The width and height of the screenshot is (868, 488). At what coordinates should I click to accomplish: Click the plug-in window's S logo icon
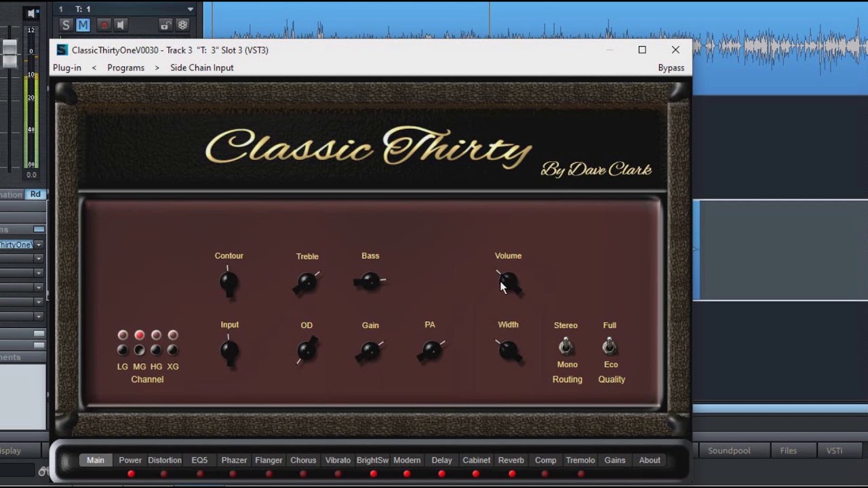(62, 49)
